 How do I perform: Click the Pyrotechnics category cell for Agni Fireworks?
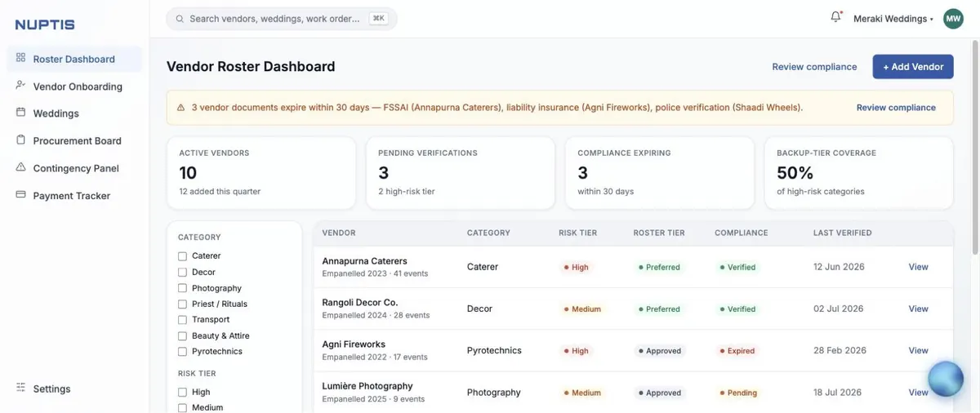coord(494,350)
